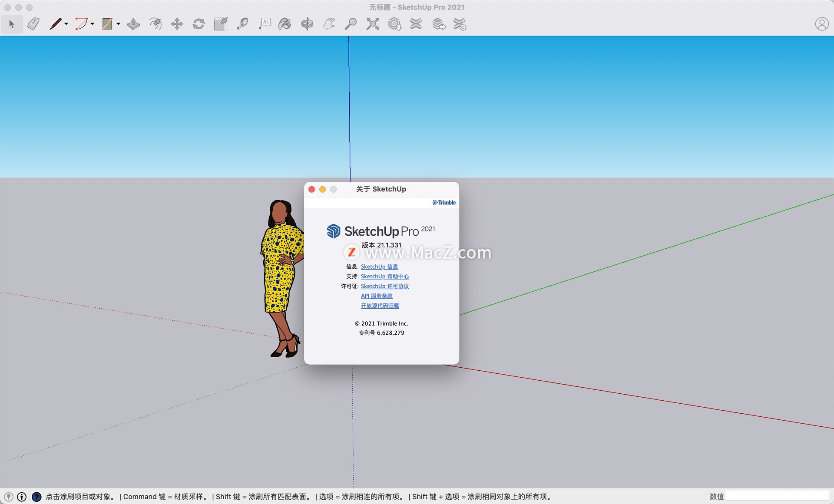Screen dimensions: 834x504
Task: Activate the Zoom Extents tool
Action: pyautogui.click(x=373, y=24)
